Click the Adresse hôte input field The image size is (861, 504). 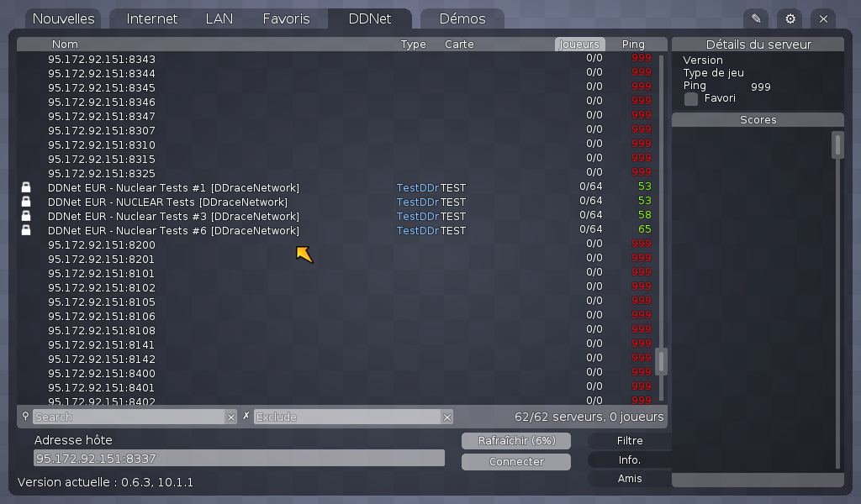[239, 459]
